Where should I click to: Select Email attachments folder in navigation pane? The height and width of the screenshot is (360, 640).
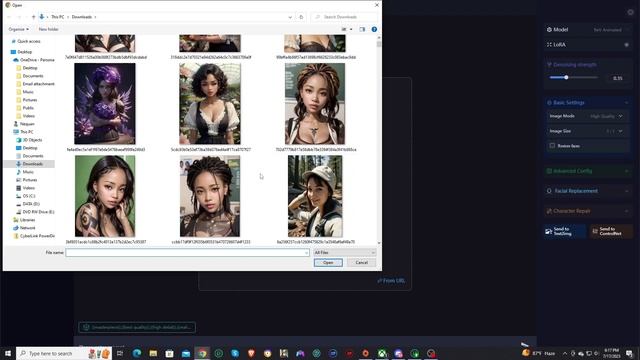35,84
